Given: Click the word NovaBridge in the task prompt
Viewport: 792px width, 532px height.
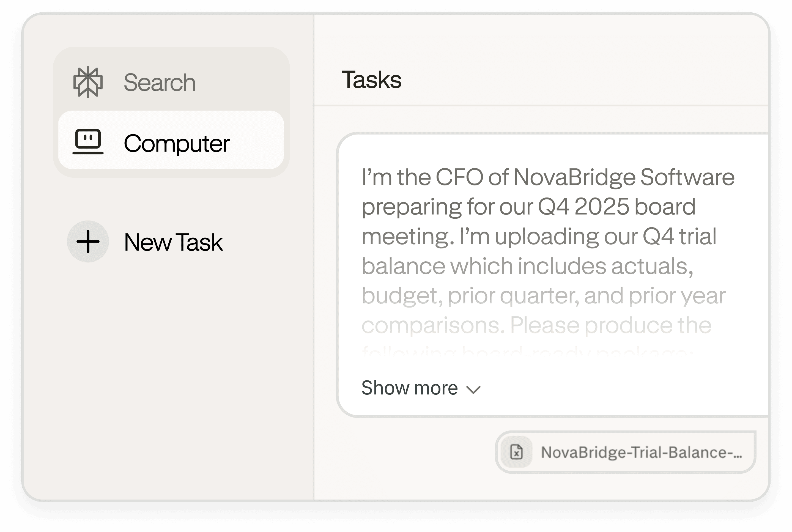Looking at the screenshot, I should pyautogui.click(x=574, y=177).
